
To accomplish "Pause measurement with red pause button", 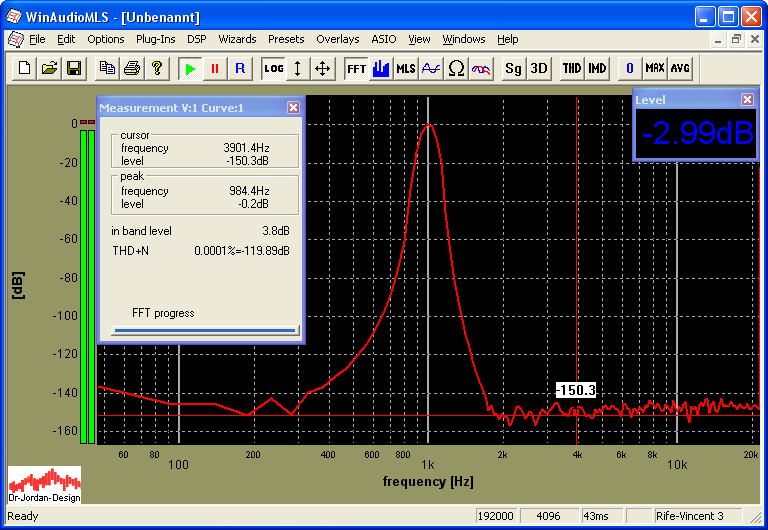I will click(214, 68).
